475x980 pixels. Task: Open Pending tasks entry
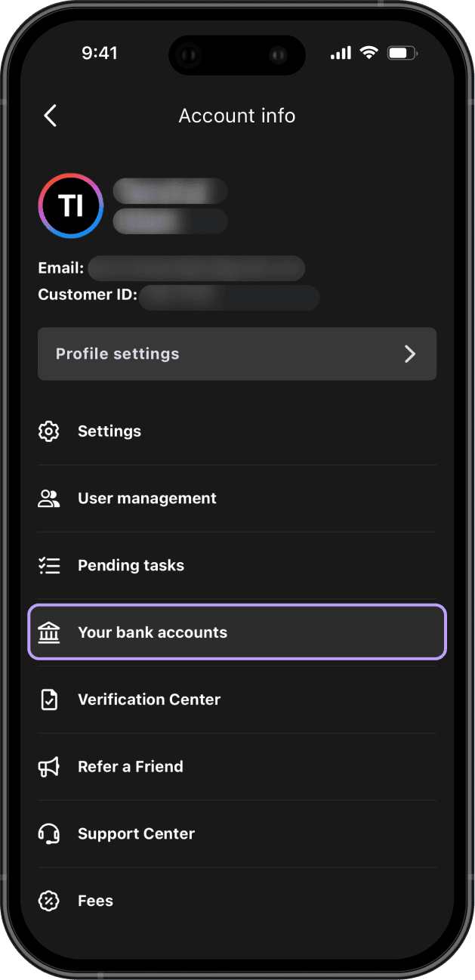click(237, 566)
